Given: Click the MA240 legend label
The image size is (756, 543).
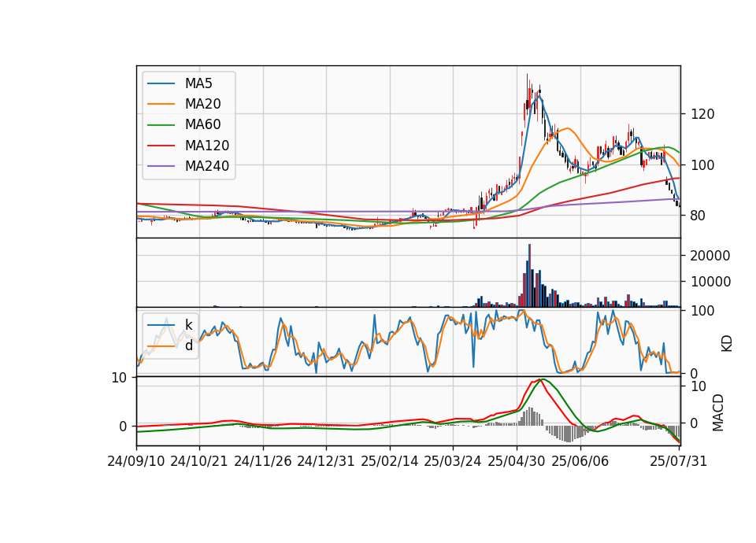Looking at the screenshot, I should tap(207, 166).
